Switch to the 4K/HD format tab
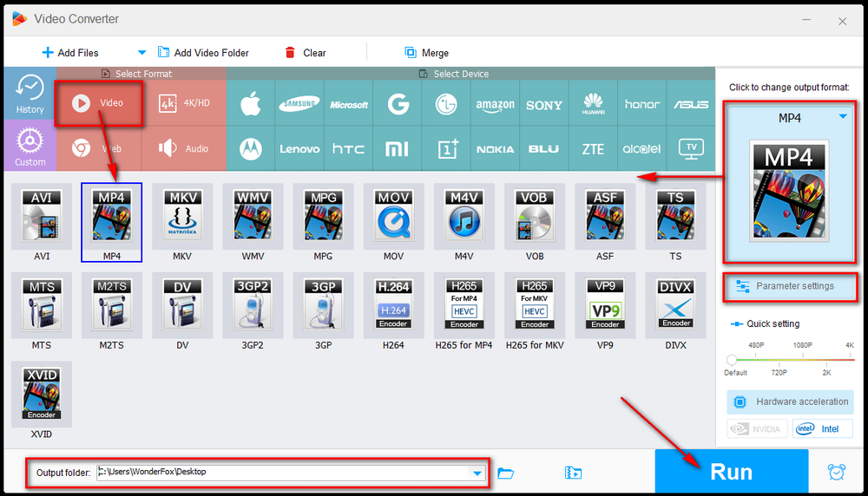The width and height of the screenshot is (868, 496). click(x=184, y=103)
